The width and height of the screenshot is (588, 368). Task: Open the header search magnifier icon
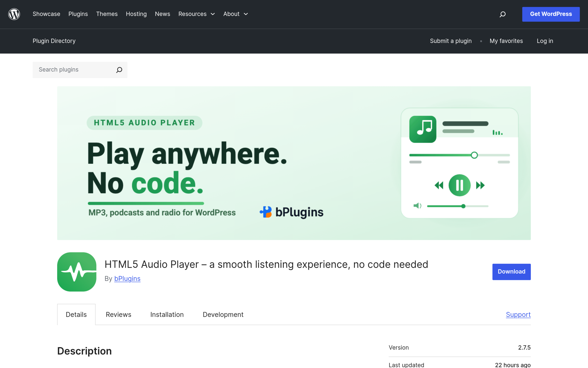[x=503, y=14]
